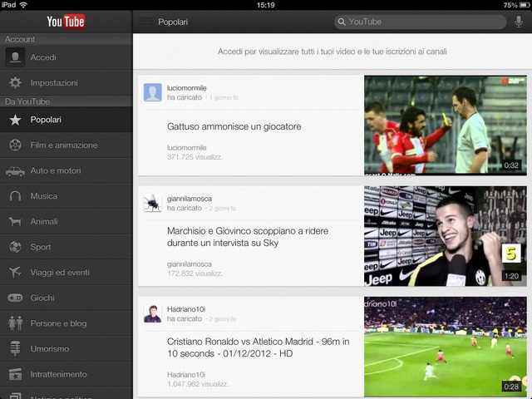The image size is (532, 399).
Task: Click the headphones icon for Musica
Action: click(x=15, y=196)
